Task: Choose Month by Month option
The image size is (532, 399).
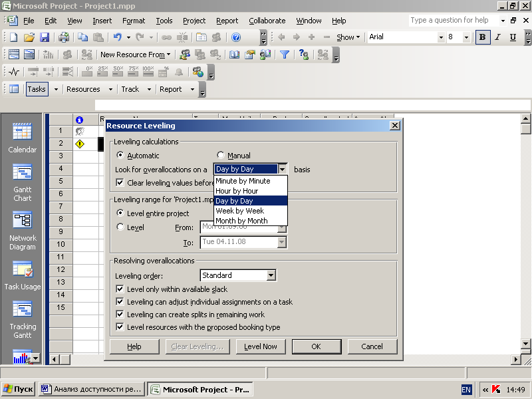Action: pos(251,221)
